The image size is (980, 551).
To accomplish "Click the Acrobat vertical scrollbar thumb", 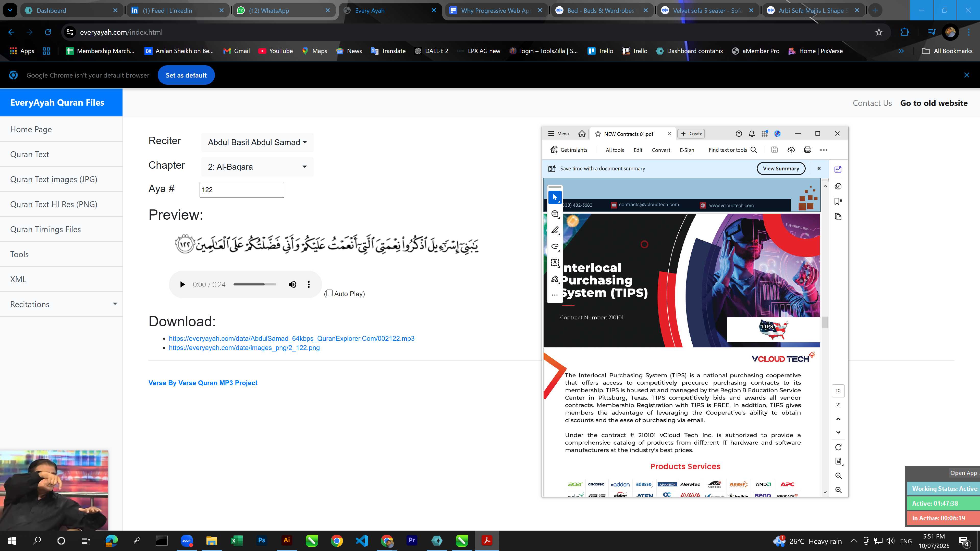I will pos(825,322).
